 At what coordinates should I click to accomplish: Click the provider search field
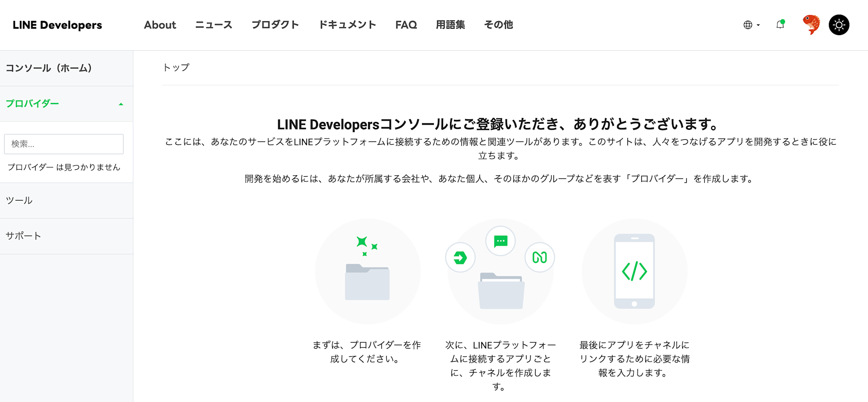click(64, 144)
